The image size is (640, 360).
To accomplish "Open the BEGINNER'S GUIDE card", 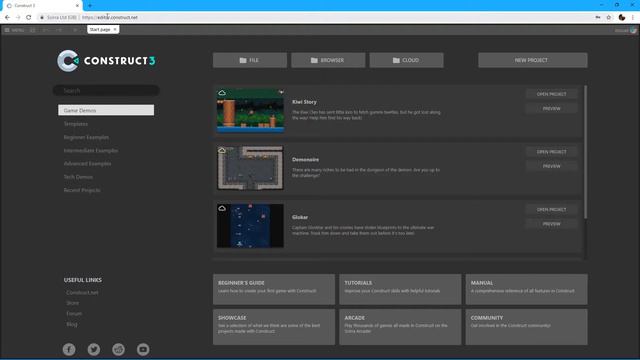I will click(x=274, y=289).
